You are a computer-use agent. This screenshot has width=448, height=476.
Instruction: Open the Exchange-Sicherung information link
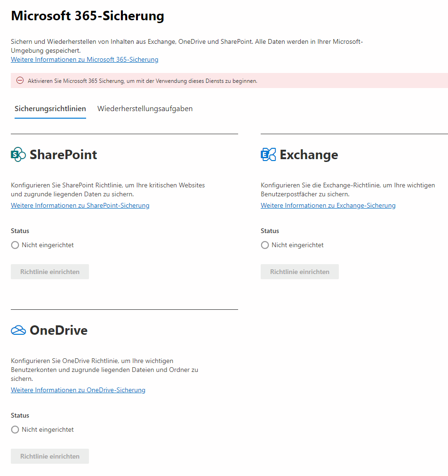click(328, 205)
